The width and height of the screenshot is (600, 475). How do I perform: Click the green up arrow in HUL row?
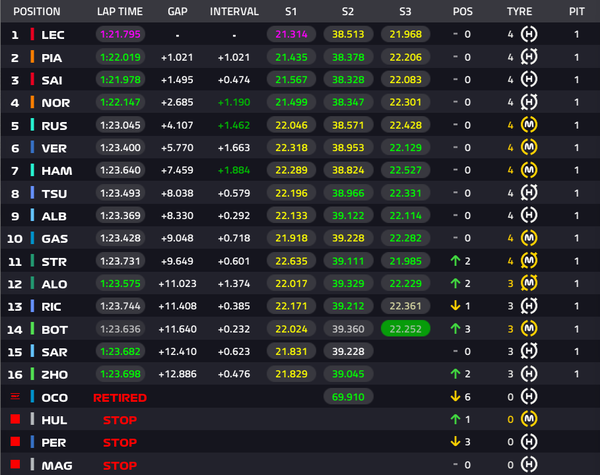[455, 420]
